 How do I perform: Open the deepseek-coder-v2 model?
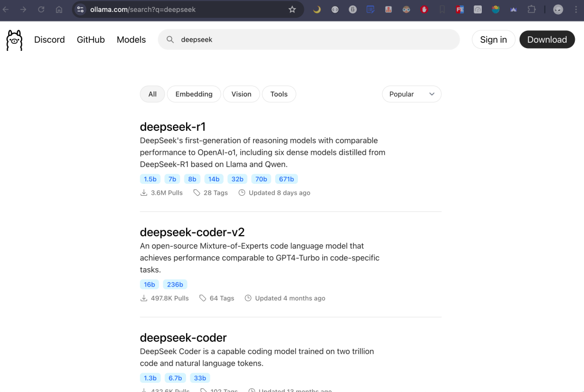[192, 232]
